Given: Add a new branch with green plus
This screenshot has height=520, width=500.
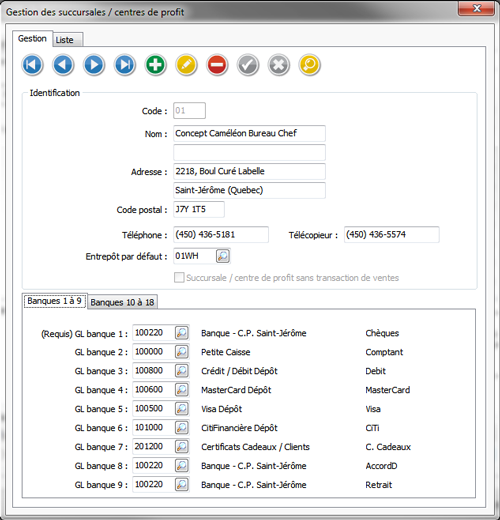Looking at the screenshot, I should click(x=156, y=65).
